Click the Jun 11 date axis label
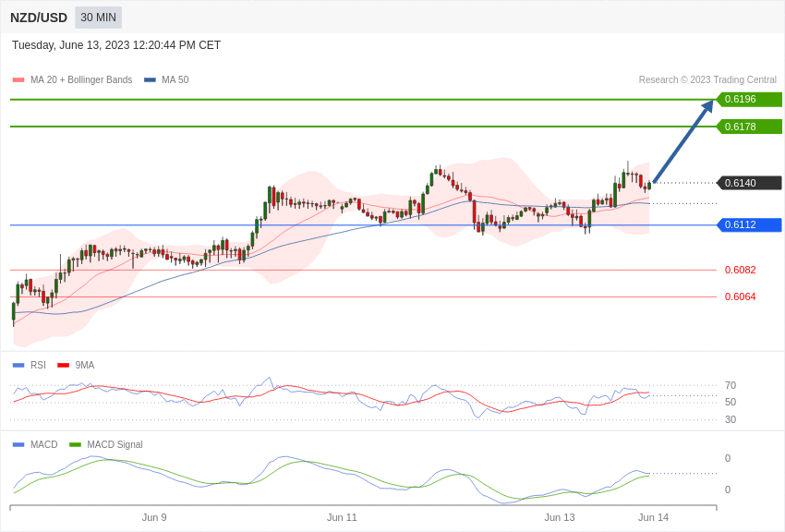The width and height of the screenshot is (785, 532). pos(342,517)
